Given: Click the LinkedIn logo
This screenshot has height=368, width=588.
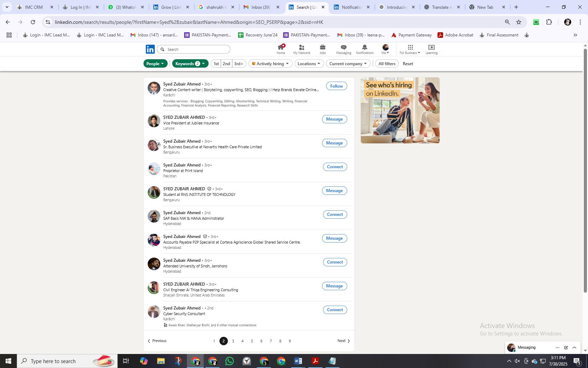Looking at the screenshot, I should tap(150, 49).
